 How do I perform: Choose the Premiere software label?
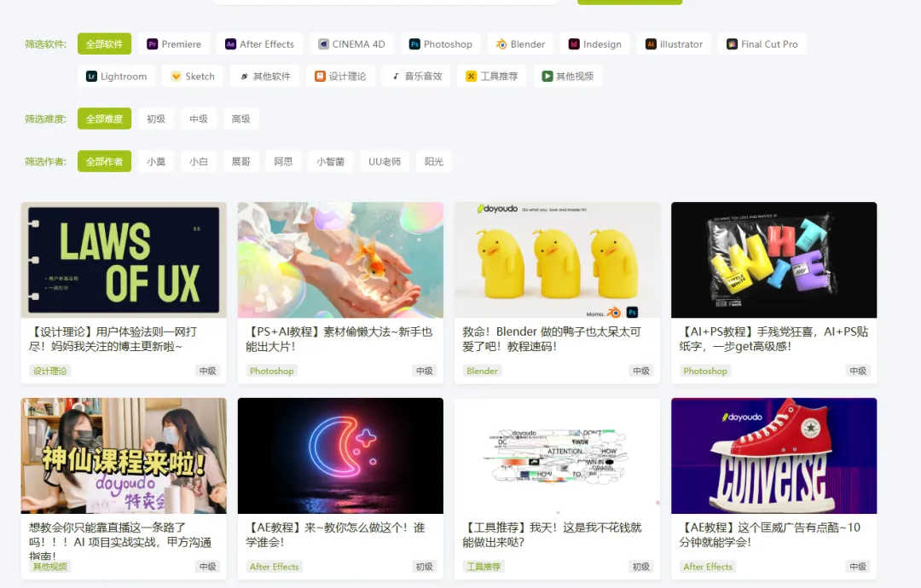tap(182, 44)
